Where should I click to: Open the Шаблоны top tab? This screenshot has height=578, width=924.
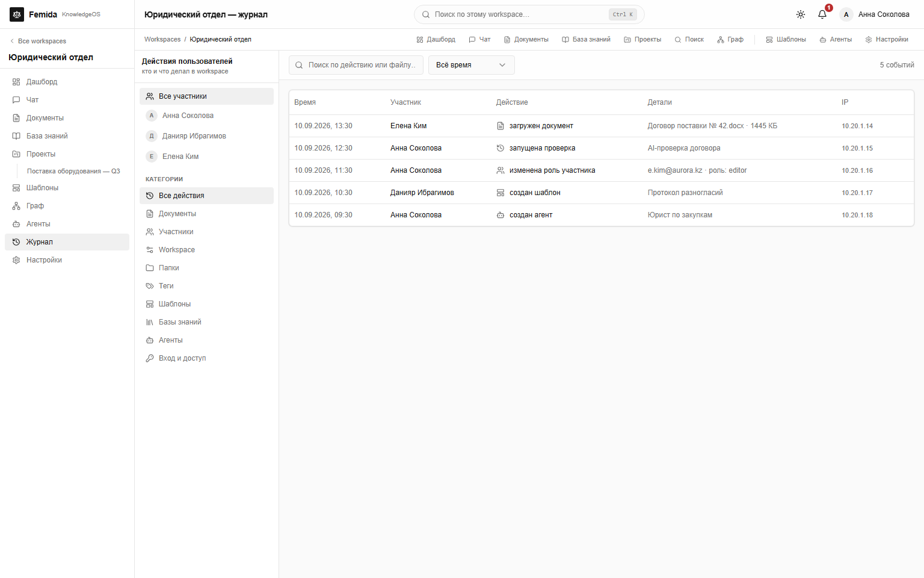786,40
